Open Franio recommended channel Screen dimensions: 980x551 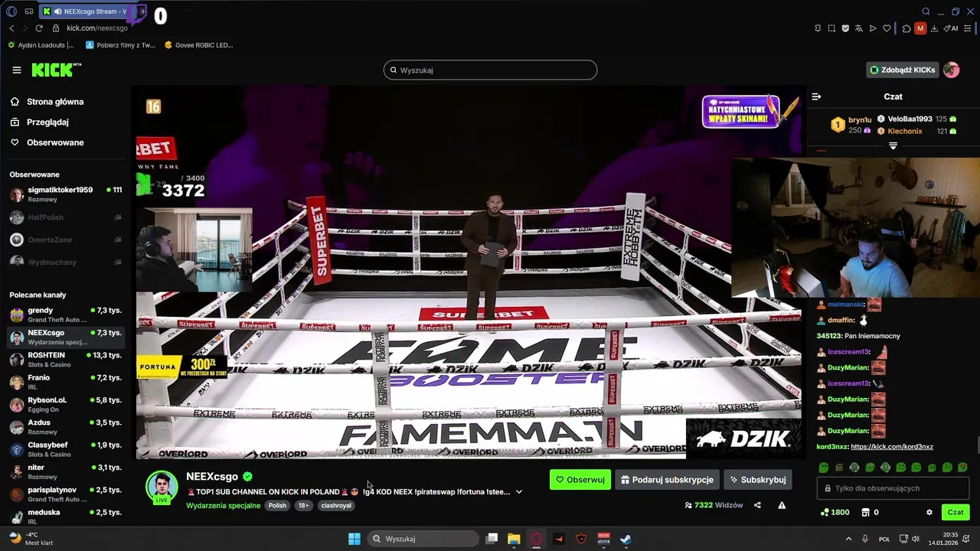tap(65, 382)
